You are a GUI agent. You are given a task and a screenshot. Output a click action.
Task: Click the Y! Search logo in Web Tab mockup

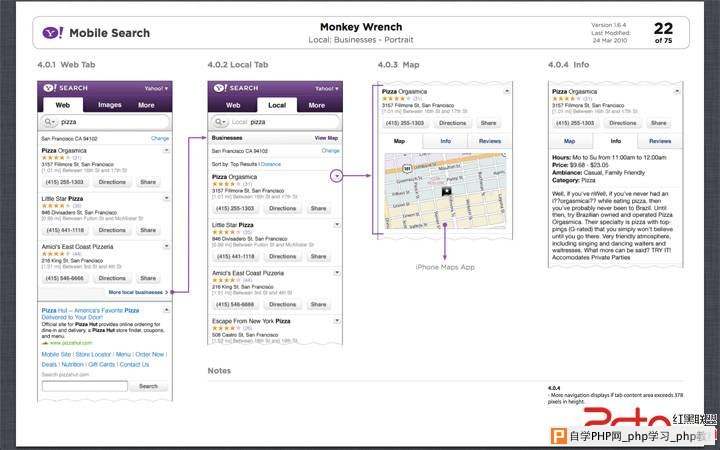[65, 88]
